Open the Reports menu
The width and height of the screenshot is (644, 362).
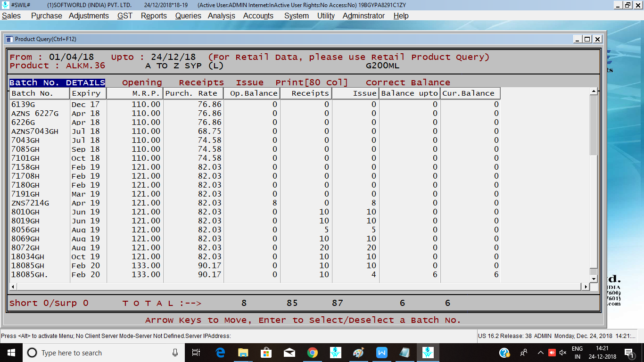pos(154,16)
